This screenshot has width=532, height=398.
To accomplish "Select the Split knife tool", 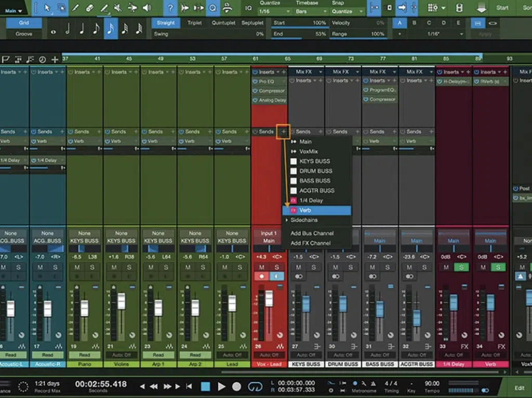I will tap(75, 8).
